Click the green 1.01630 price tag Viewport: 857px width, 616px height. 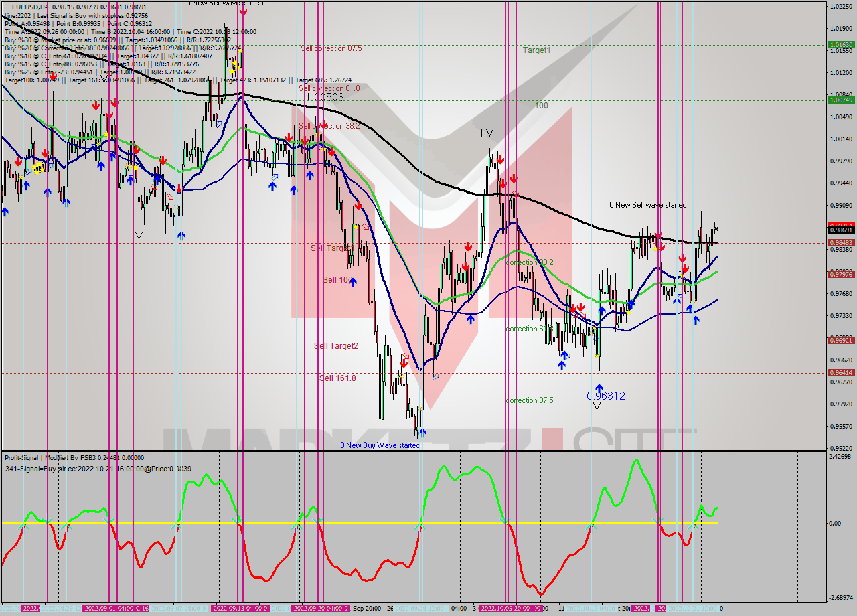click(840, 45)
